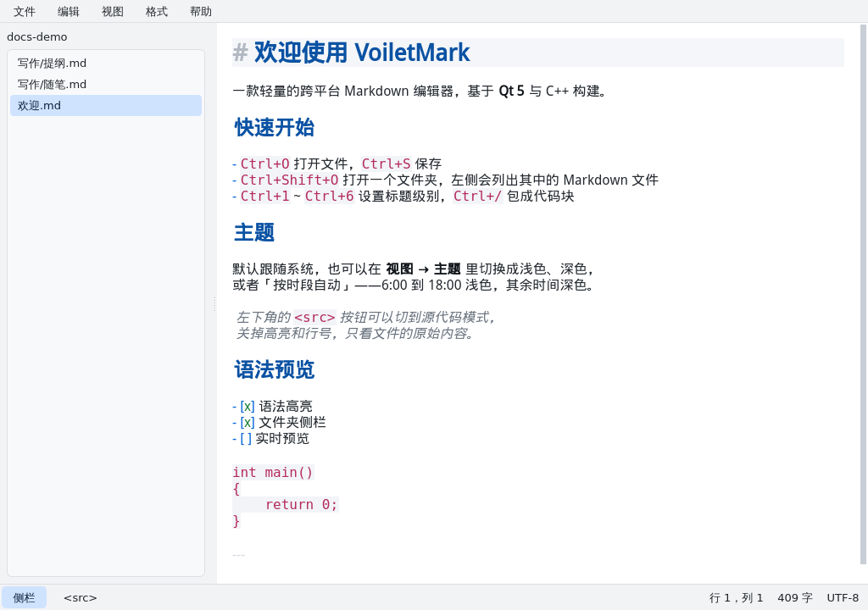This screenshot has width=868, height=610.
Task: Click the unchecked task line 实时预览
Action: click(270, 438)
